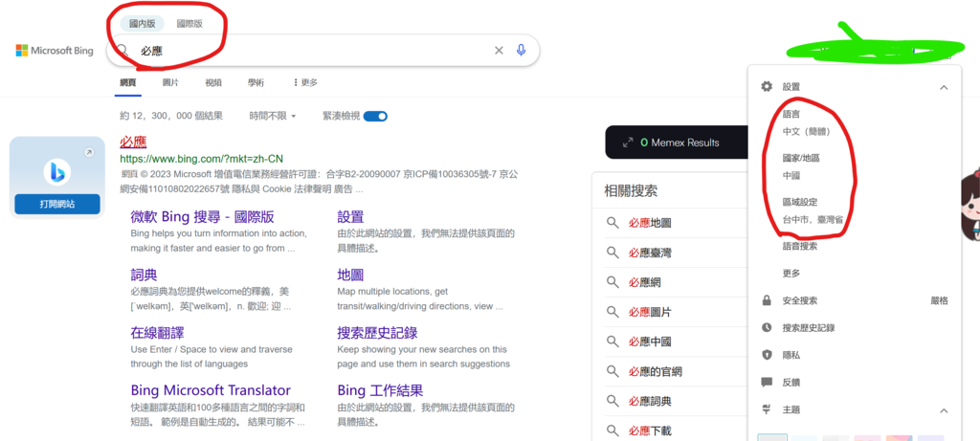Switch to the 視頻 tab

point(213,82)
